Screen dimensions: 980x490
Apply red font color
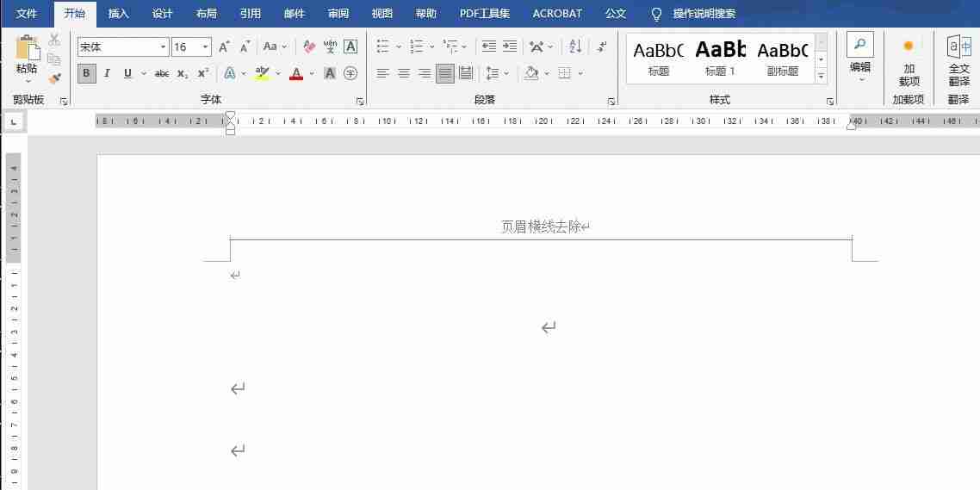[x=296, y=74]
